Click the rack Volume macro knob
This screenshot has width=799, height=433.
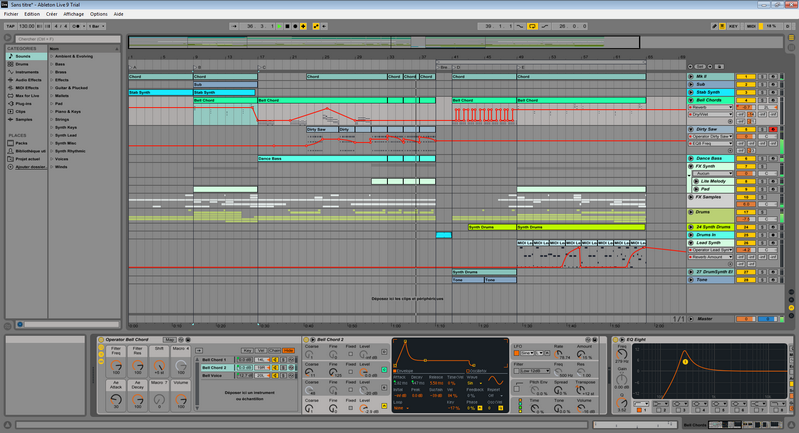coord(181,399)
